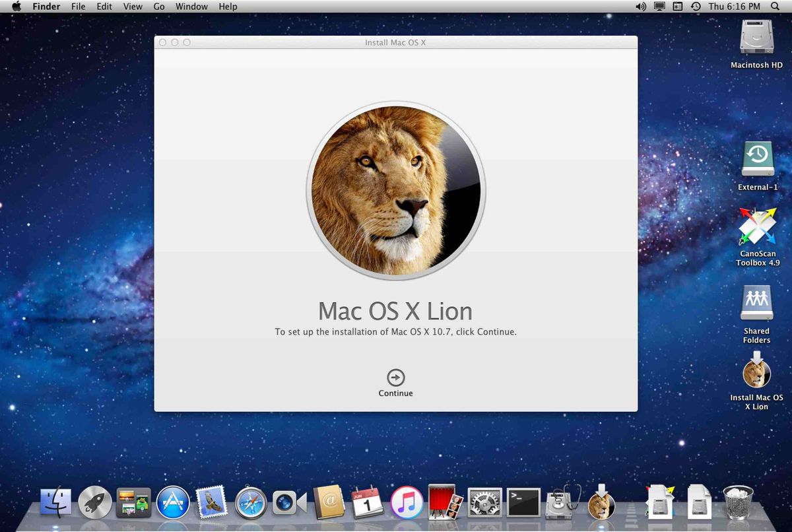Open the Finder menu
This screenshot has width=792, height=532.
[x=46, y=7]
